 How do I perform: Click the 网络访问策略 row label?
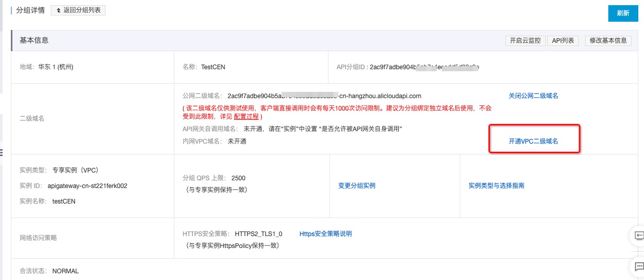[38, 238]
